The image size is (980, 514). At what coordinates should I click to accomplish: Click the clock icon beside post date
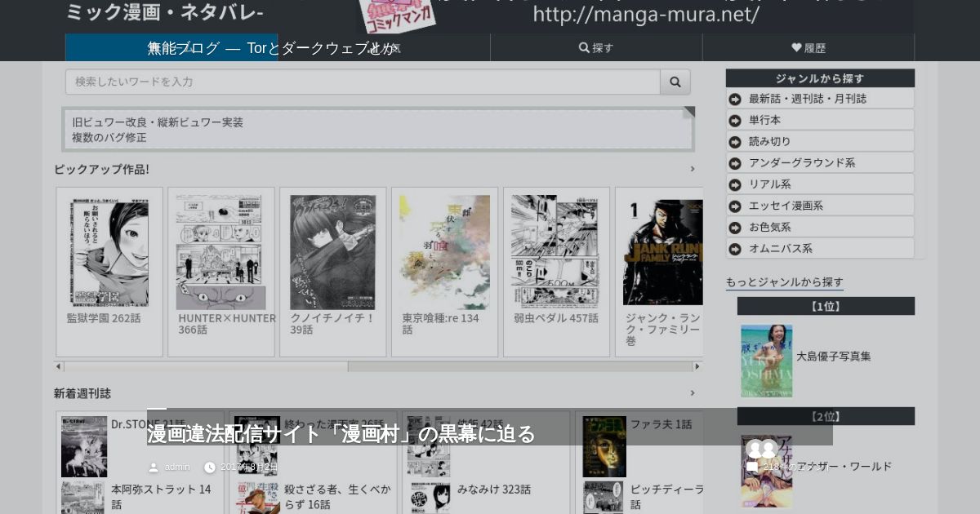tap(210, 467)
